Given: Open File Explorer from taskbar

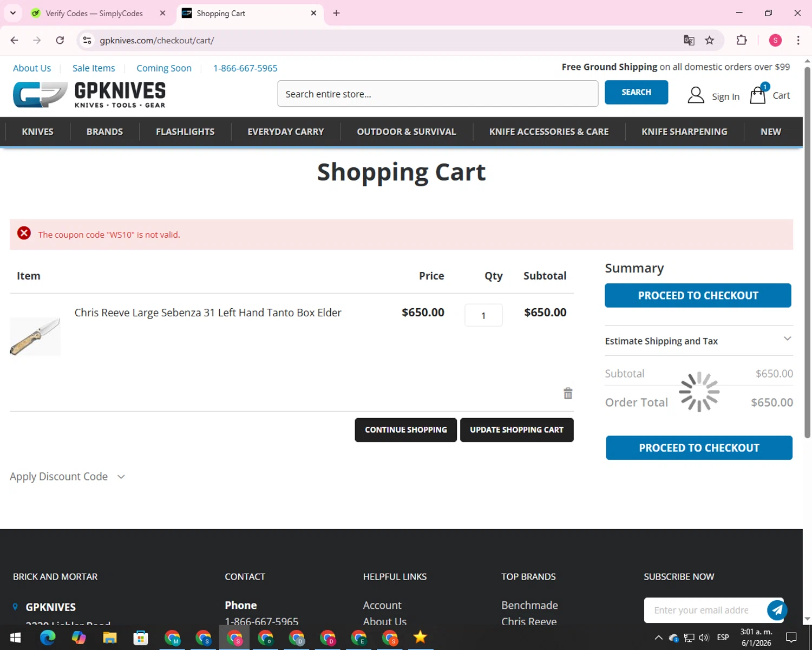Looking at the screenshot, I should (x=110, y=638).
